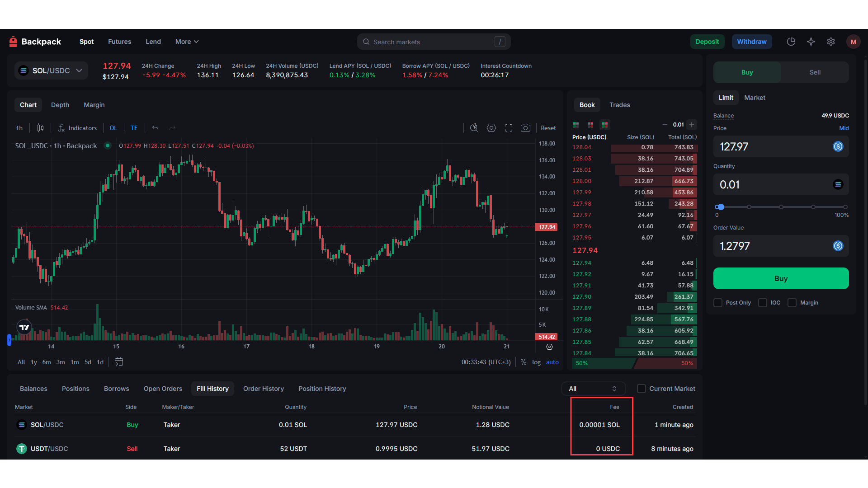Viewport: 868px width, 488px height.
Task: Reset the chart view
Action: [548, 128]
